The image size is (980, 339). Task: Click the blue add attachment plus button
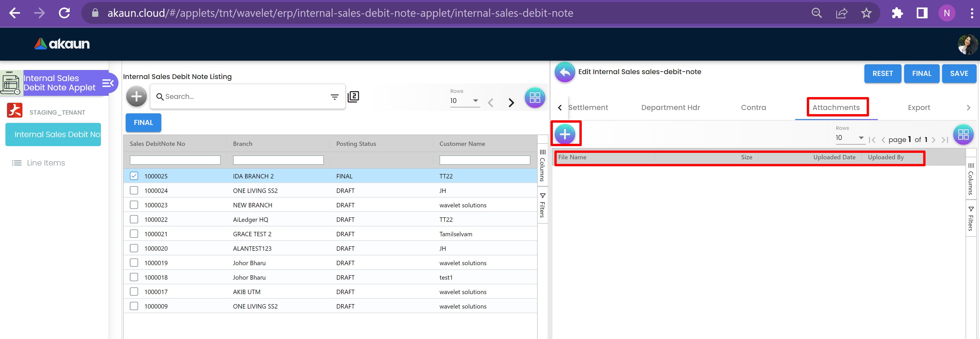click(565, 134)
